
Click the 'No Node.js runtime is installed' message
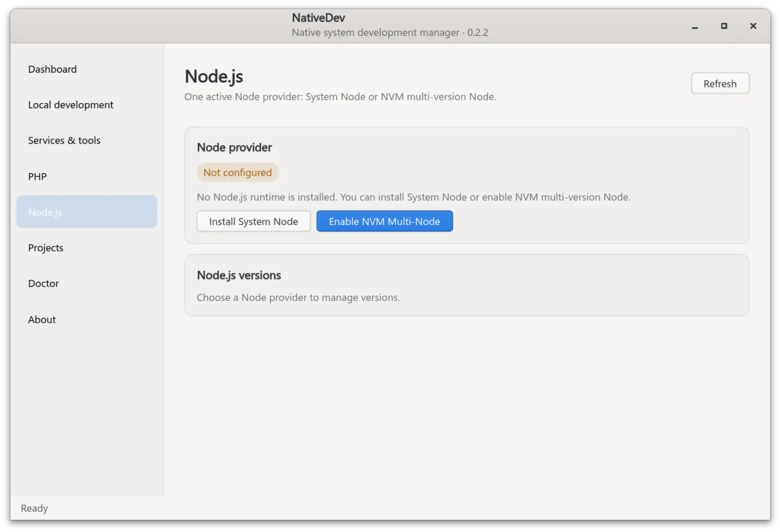tap(414, 197)
